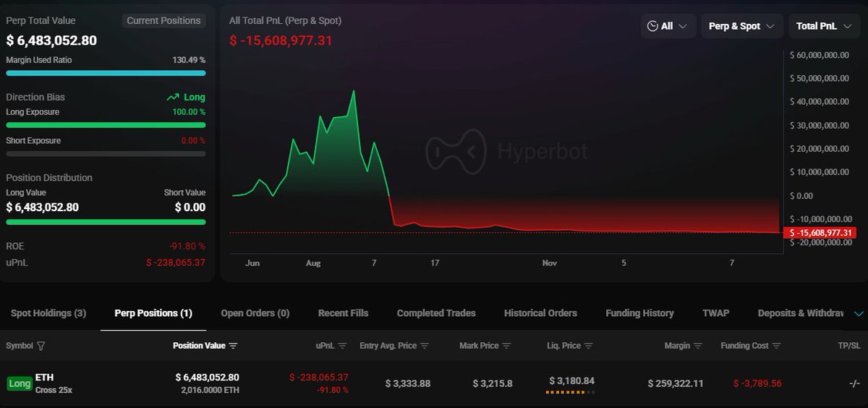Click the Aug label on chart axis
The height and width of the screenshot is (408, 868).
point(313,263)
